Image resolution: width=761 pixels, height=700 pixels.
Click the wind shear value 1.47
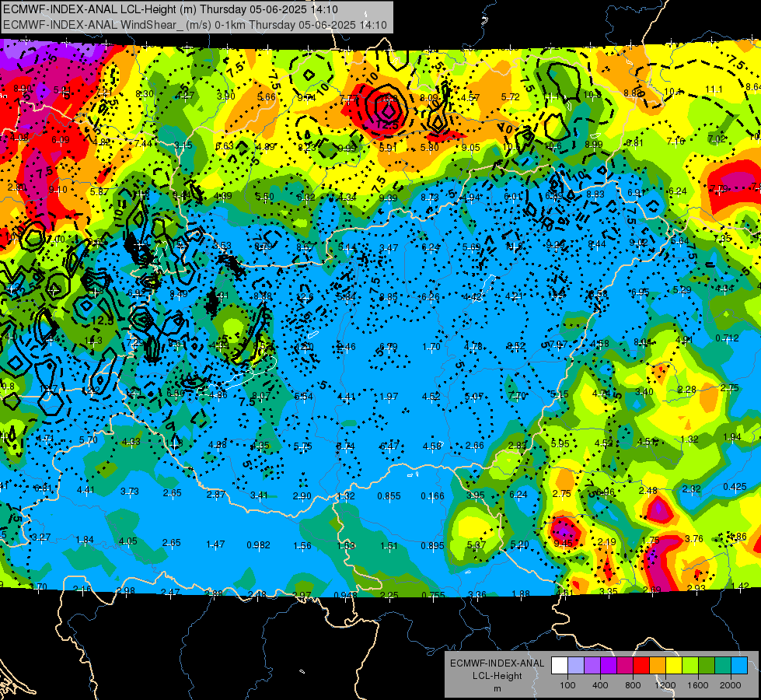(215, 544)
